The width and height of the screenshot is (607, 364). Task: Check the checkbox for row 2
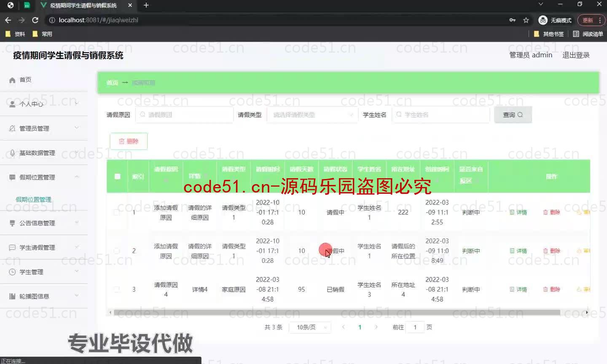[116, 251]
